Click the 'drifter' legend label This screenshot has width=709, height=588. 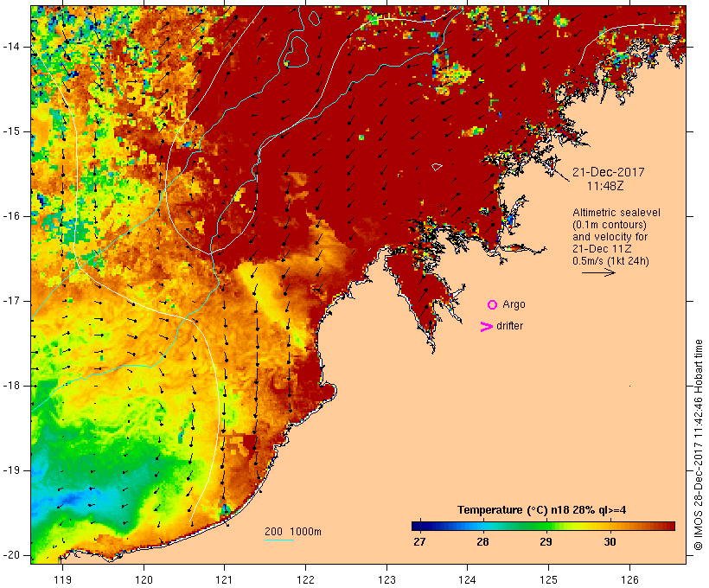click(509, 326)
